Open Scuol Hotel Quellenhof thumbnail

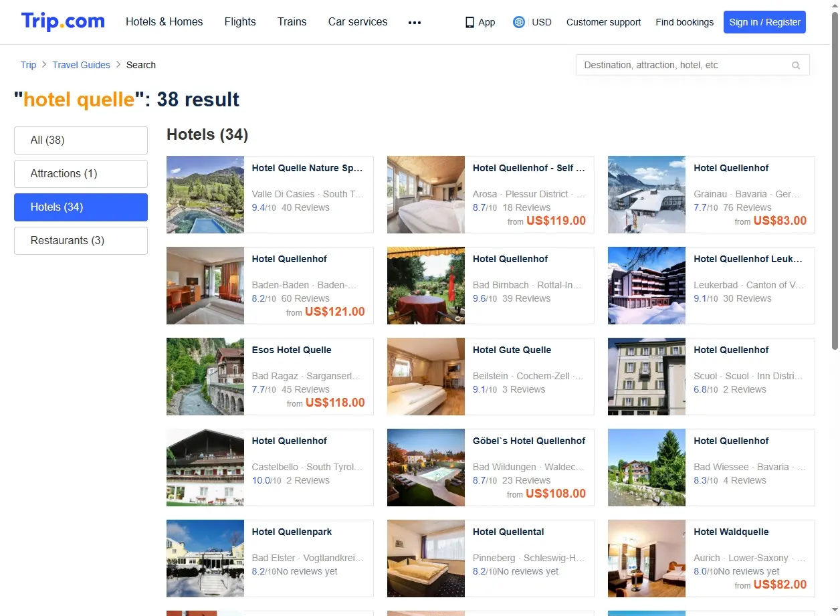[x=647, y=377]
